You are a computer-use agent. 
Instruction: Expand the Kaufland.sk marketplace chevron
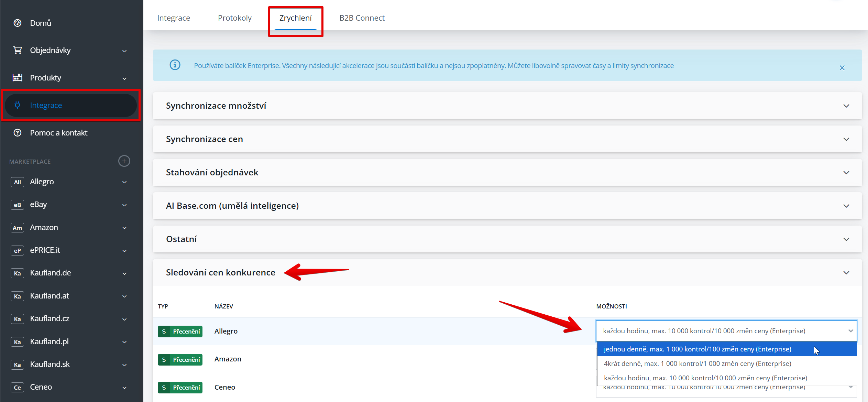tap(124, 365)
